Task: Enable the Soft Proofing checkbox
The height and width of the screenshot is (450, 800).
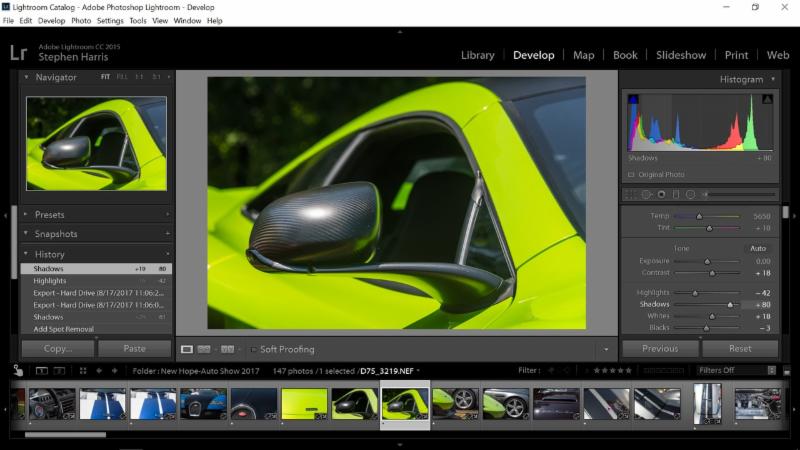Action: (253, 349)
